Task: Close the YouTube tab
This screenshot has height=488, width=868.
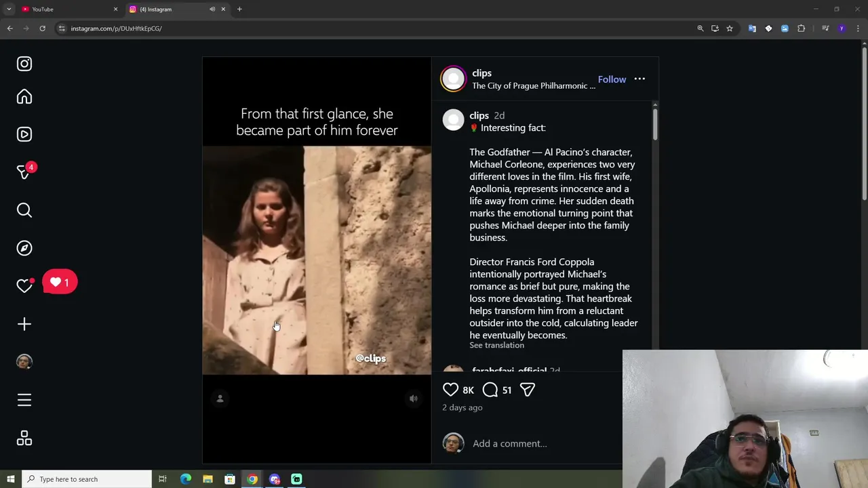Action: click(115, 9)
